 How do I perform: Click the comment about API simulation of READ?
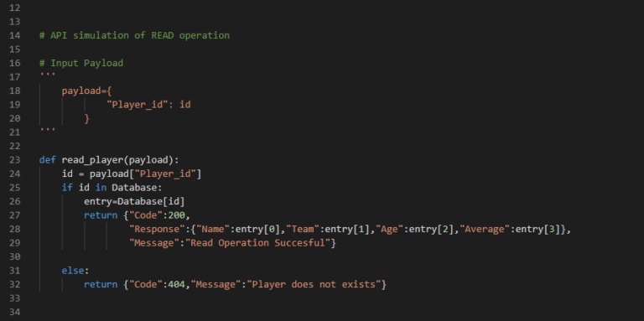pyautogui.click(x=134, y=35)
